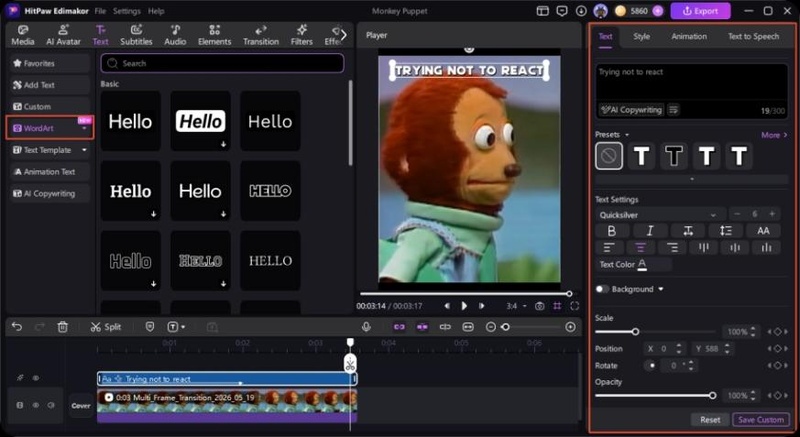Switch to the Text to Speech tab

point(753,36)
